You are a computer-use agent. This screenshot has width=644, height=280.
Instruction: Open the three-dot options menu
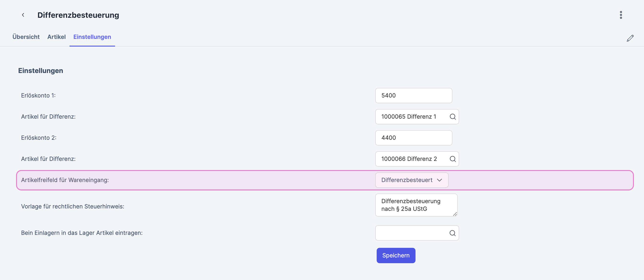621,15
